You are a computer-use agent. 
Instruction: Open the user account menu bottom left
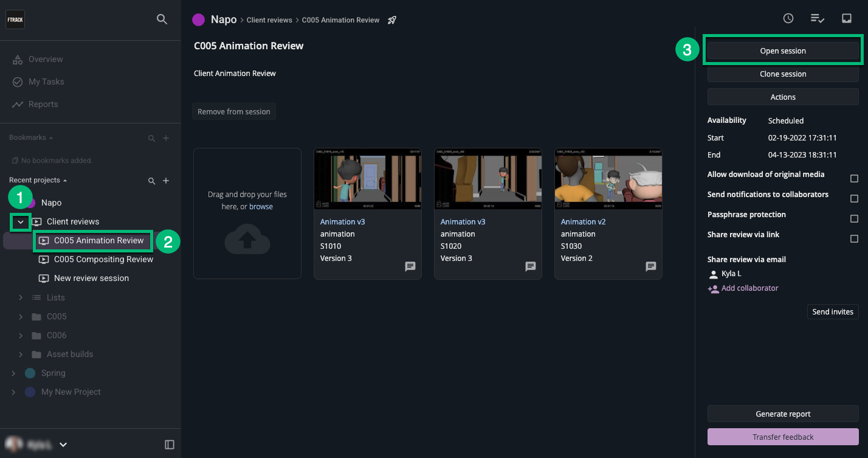[x=63, y=444]
